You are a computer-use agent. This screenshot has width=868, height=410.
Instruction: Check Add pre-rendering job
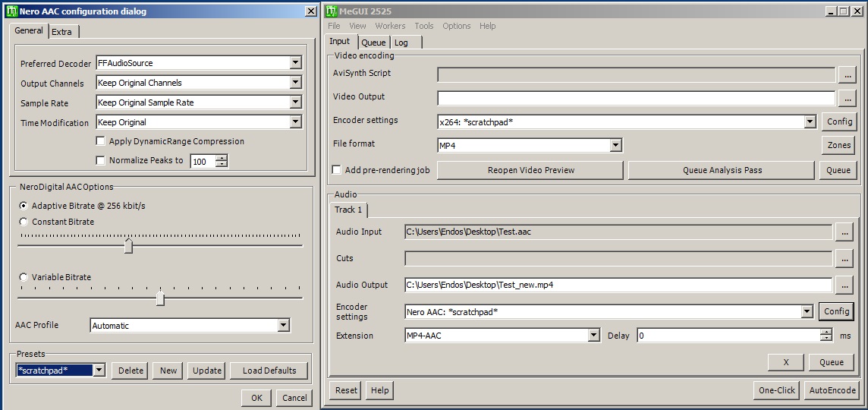coord(337,170)
